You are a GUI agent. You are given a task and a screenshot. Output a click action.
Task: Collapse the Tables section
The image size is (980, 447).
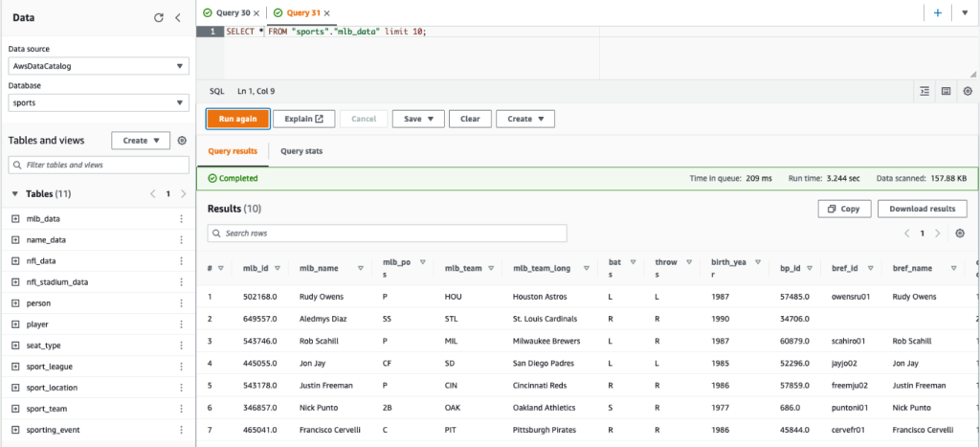[15, 194]
